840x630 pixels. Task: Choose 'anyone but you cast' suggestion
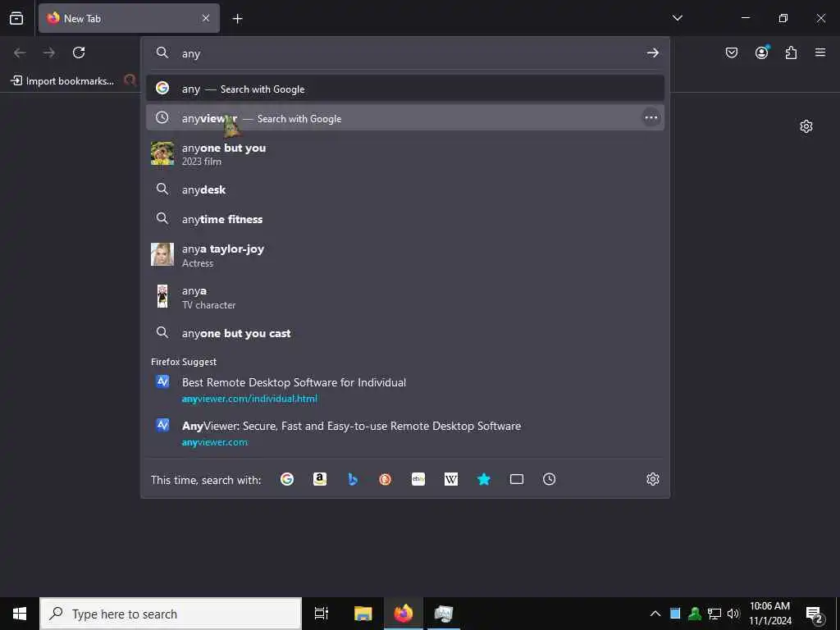coord(405,333)
